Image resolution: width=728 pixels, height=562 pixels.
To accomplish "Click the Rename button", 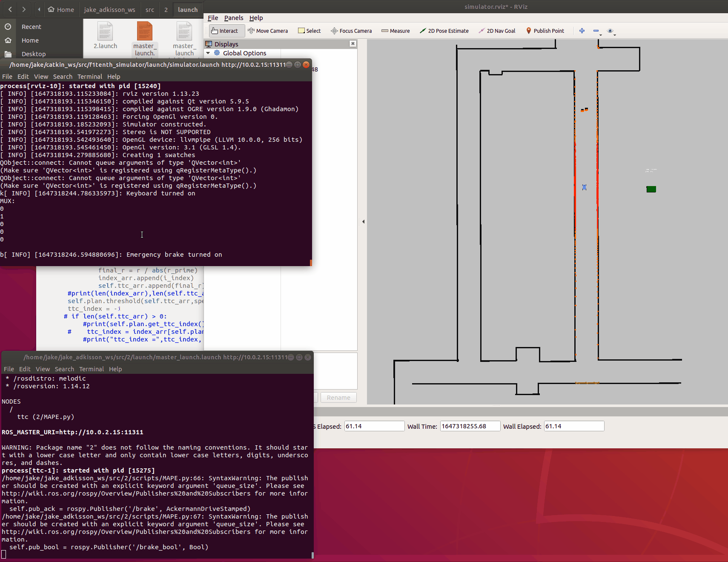I will point(338,398).
